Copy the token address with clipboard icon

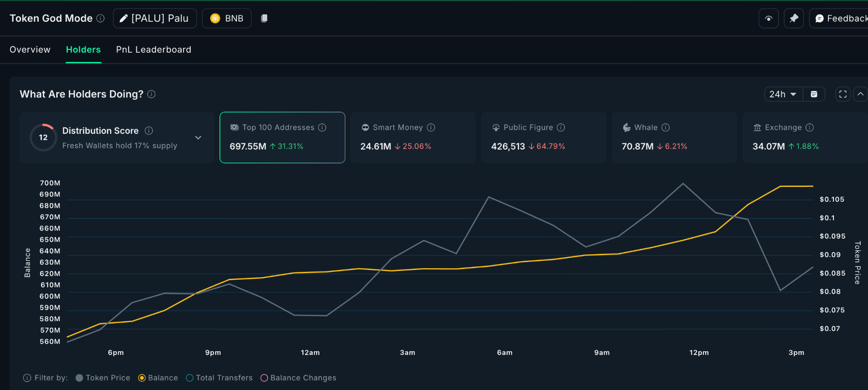tap(264, 18)
